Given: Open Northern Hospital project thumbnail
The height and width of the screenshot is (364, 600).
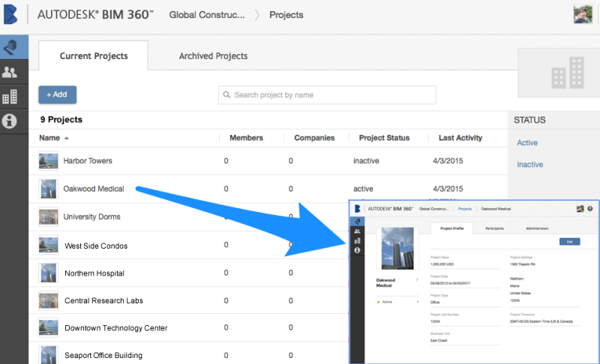Looking at the screenshot, I should click(49, 273).
